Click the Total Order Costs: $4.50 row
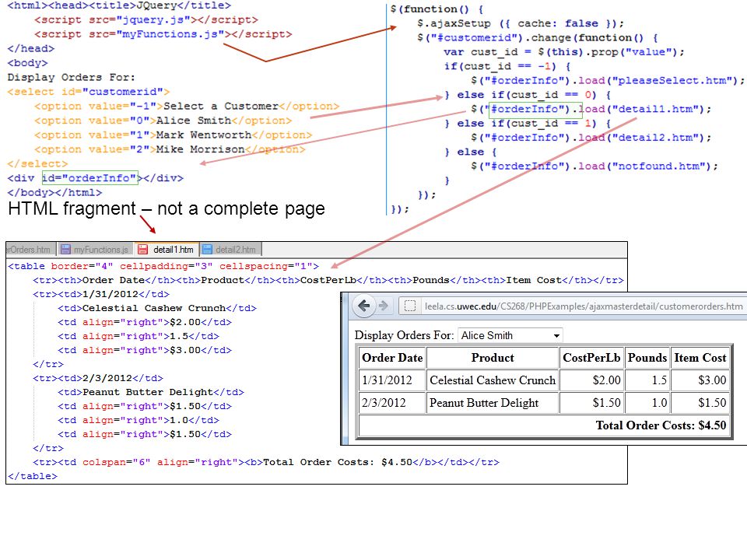747x560 pixels. coord(544,425)
